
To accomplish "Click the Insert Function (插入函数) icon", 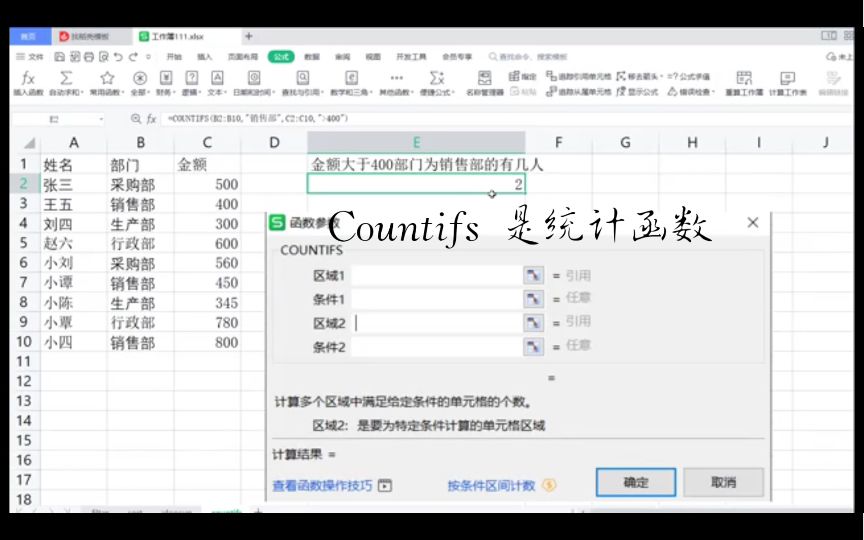I will pyautogui.click(x=28, y=78).
